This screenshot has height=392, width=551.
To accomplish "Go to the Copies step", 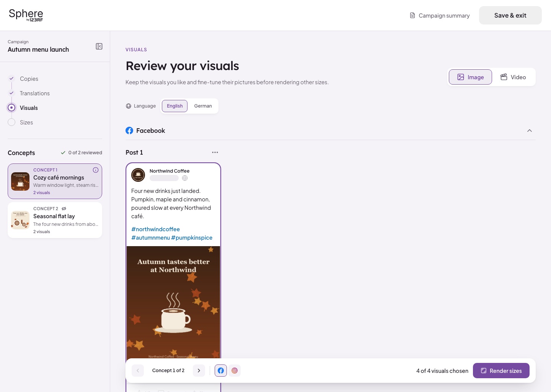I will (x=29, y=79).
